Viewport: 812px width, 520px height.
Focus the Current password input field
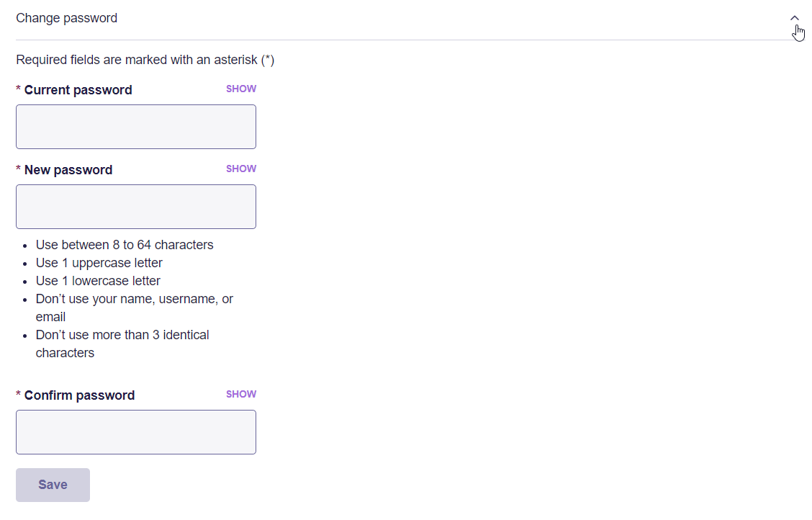click(x=135, y=127)
